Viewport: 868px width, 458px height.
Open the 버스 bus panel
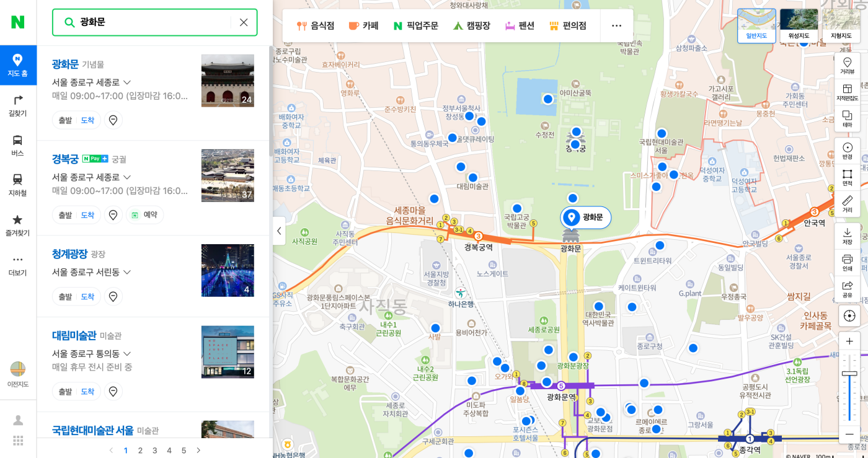click(18, 145)
